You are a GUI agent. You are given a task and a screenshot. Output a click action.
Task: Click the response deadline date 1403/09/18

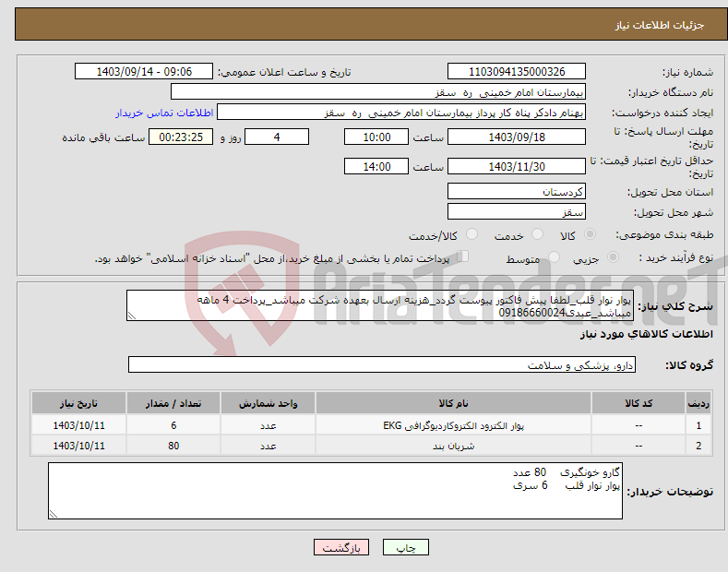[517, 137]
